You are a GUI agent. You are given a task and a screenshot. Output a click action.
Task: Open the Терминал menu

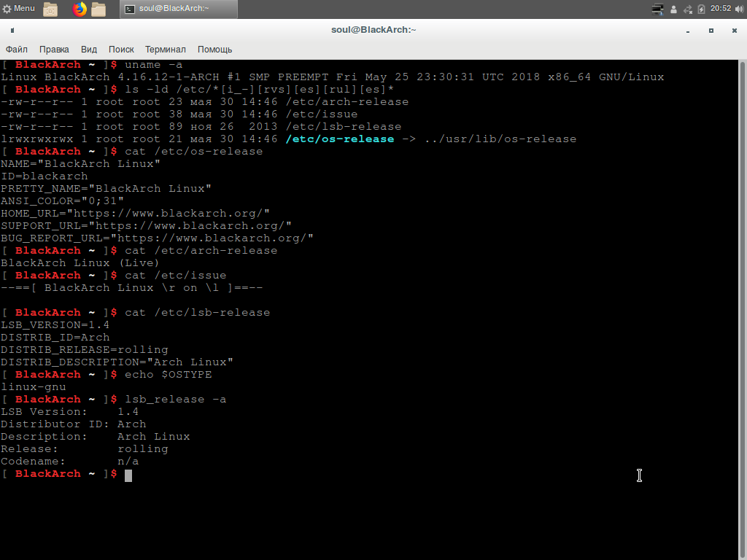tap(166, 50)
